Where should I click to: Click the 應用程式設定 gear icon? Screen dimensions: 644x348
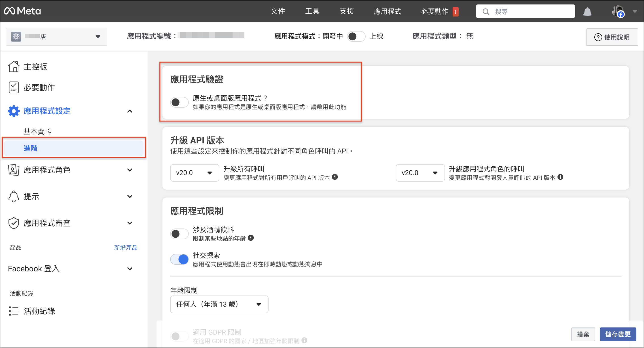point(13,111)
